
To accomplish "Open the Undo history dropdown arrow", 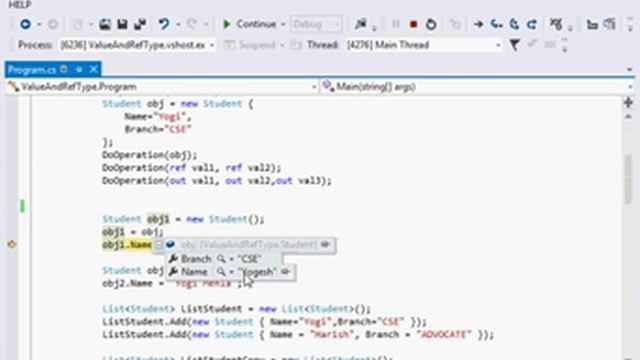I will (178, 25).
